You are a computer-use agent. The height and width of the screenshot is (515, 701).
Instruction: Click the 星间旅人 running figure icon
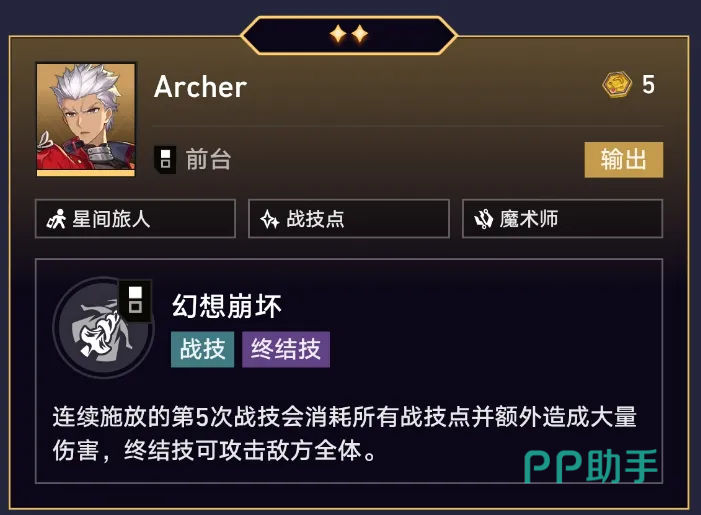[56, 219]
